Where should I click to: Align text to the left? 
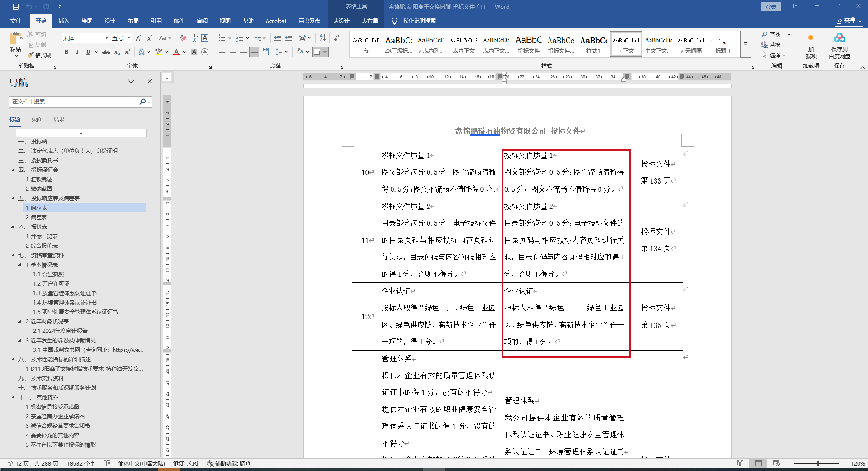pyautogui.click(x=222, y=52)
